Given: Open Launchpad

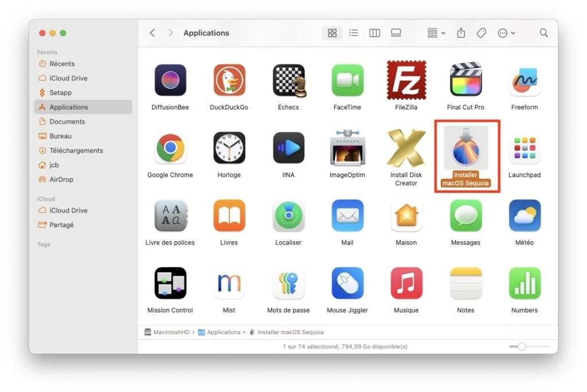Looking at the screenshot, I should [x=524, y=147].
